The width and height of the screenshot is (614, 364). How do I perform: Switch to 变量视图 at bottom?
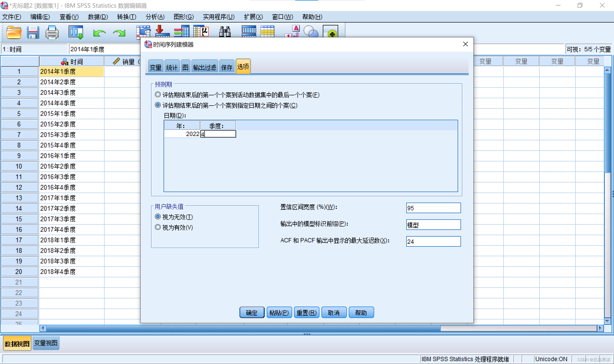(x=46, y=343)
